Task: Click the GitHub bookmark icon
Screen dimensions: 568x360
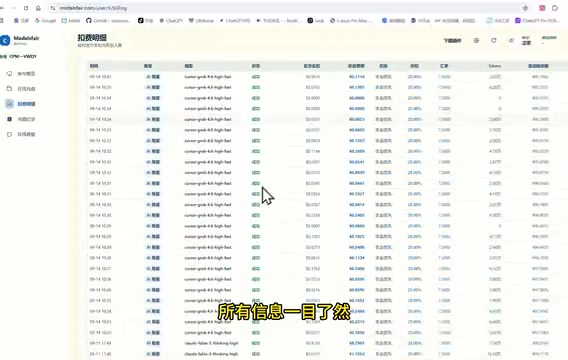Action: [x=89, y=21]
